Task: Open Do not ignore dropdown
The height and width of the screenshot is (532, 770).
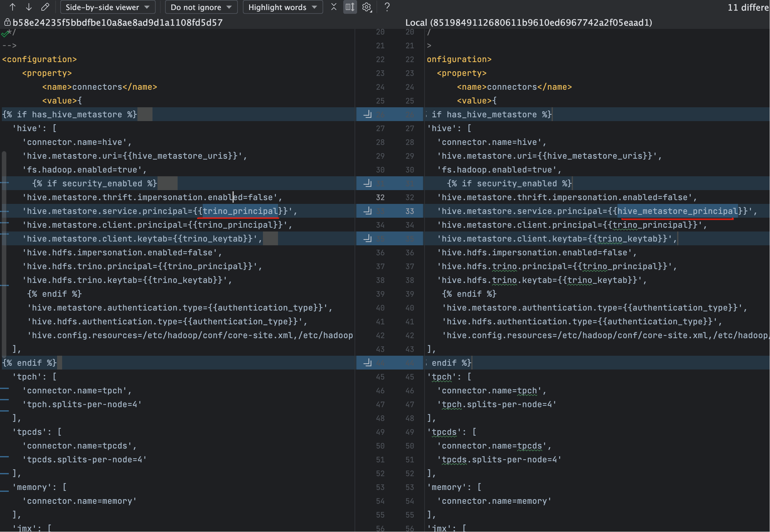Action: [201, 7]
